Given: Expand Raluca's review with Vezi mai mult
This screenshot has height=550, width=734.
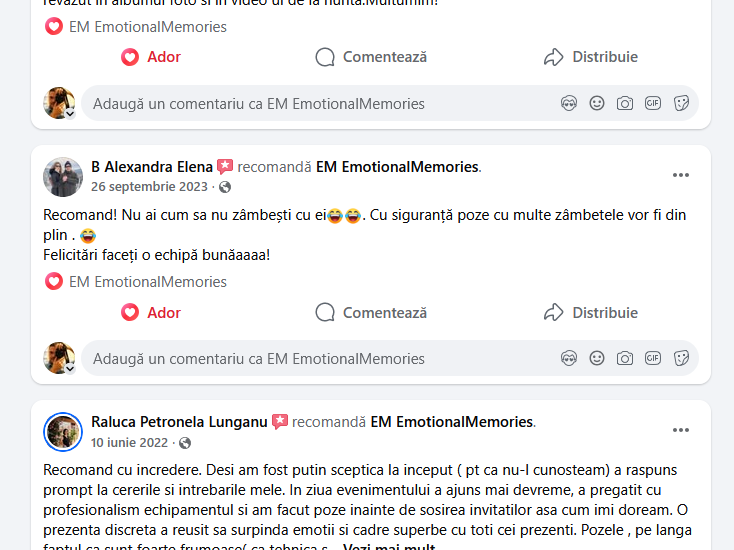Looking at the screenshot, I should tap(389, 546).
